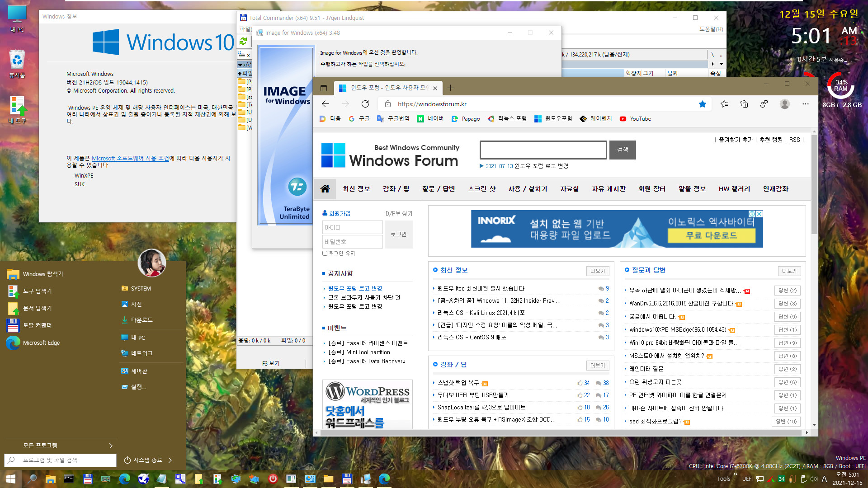The image size is (868, 488).
Task: Click the Windows Forum 검색 button icon
Action: coord(623,150)
